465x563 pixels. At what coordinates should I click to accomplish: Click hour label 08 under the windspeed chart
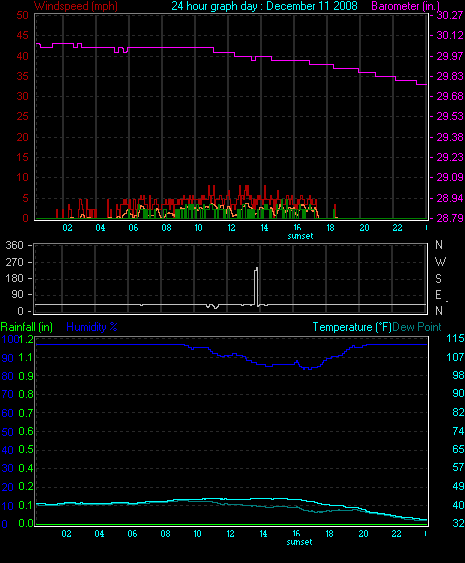pyautogui.click(x=166, y=228)
